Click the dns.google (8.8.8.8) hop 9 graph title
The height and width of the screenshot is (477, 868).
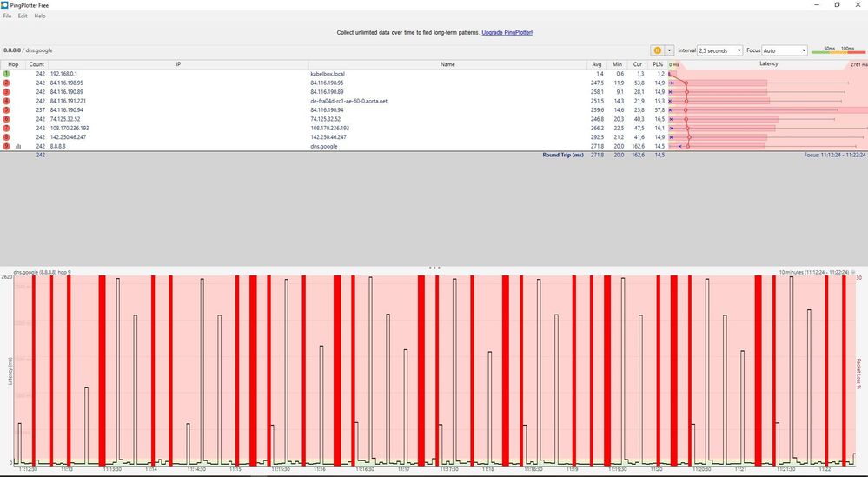coord(42,272)
